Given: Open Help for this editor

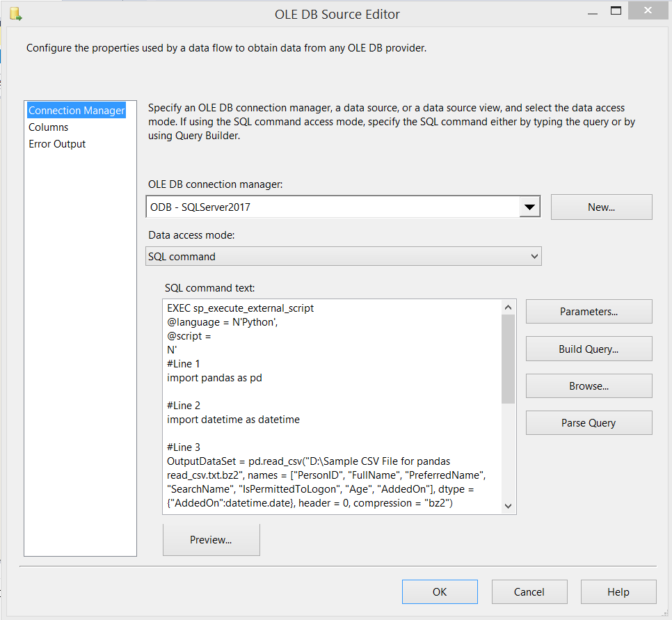Looking at the screenshot, I should (618, 591).
